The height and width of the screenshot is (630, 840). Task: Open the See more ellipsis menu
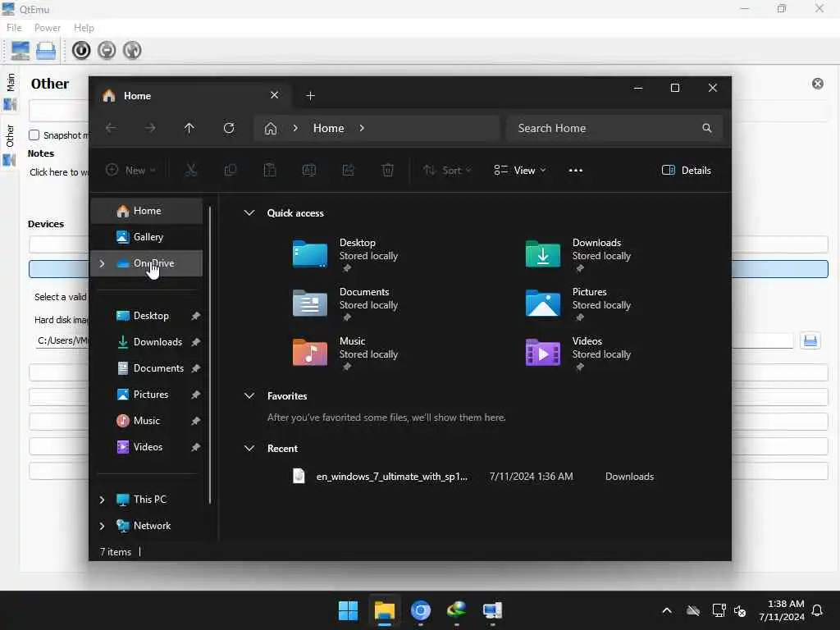point(576,171)
